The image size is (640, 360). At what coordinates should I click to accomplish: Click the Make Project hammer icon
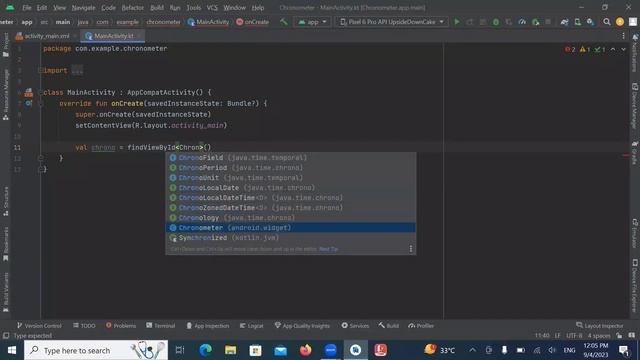click(x=283, y=22)
